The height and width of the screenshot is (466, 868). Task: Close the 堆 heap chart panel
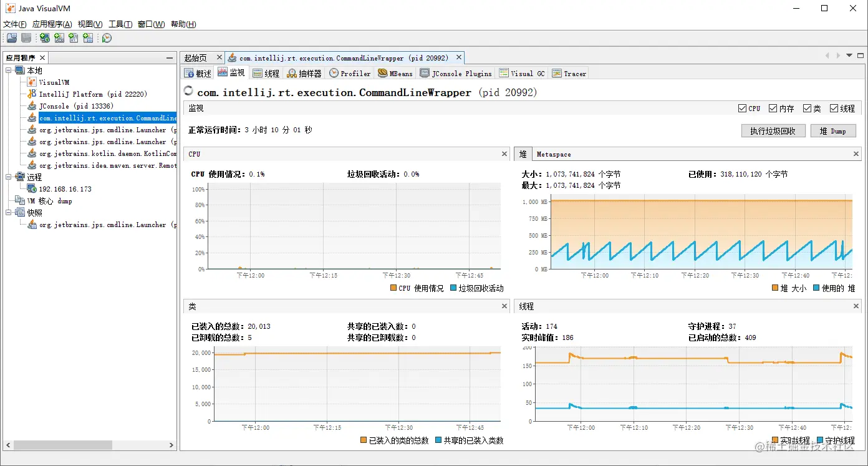(x=856, y=154)
